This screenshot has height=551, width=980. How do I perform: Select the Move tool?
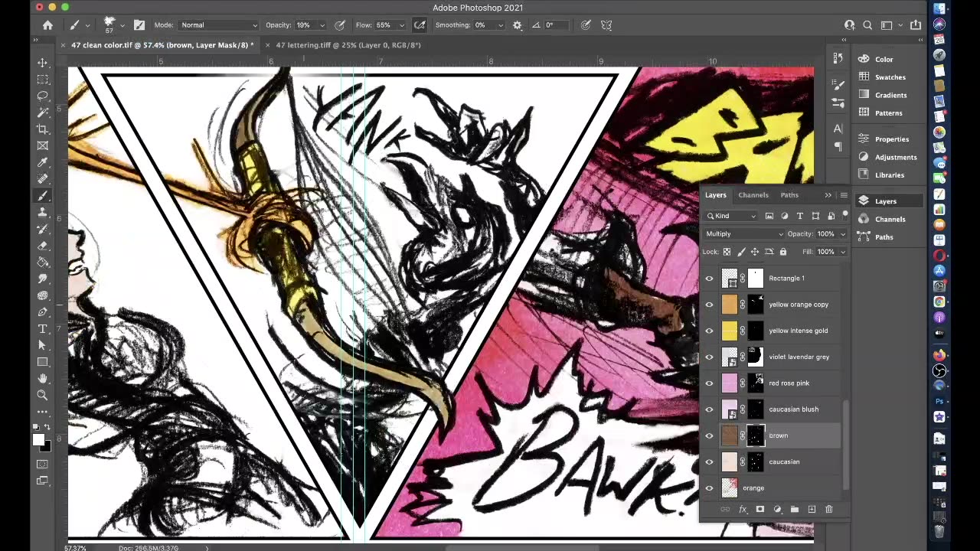43,63
